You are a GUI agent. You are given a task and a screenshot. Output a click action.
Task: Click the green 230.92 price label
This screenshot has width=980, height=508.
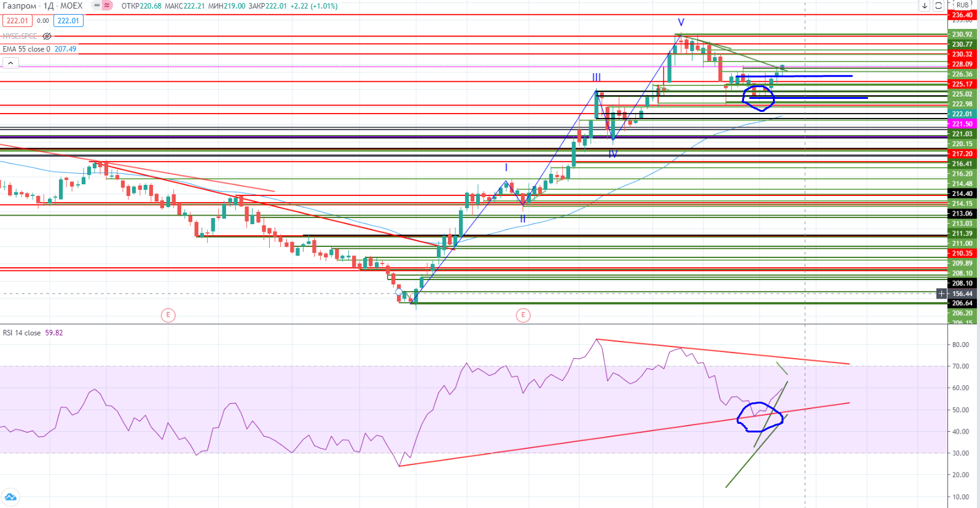[x=962, y=34]
